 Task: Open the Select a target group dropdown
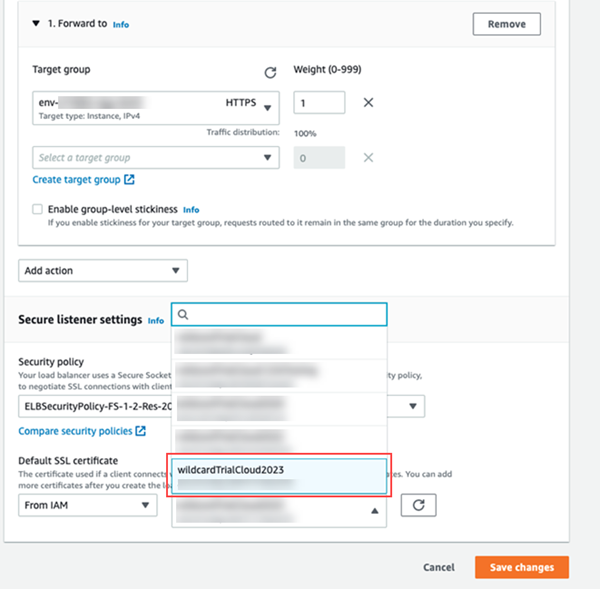(156, 157)
